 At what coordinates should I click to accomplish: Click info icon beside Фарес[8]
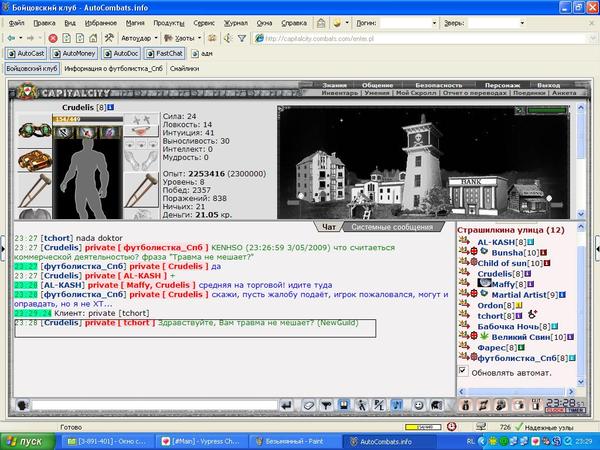(x=521, y=348)
